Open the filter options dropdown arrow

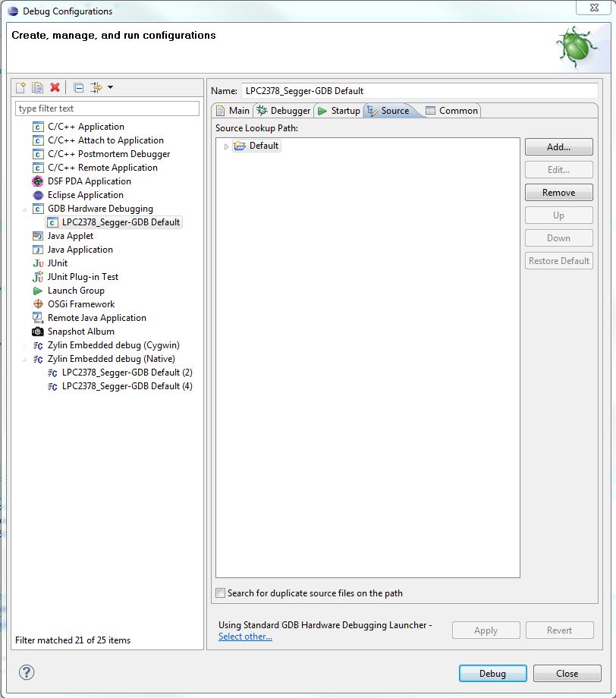111,87
